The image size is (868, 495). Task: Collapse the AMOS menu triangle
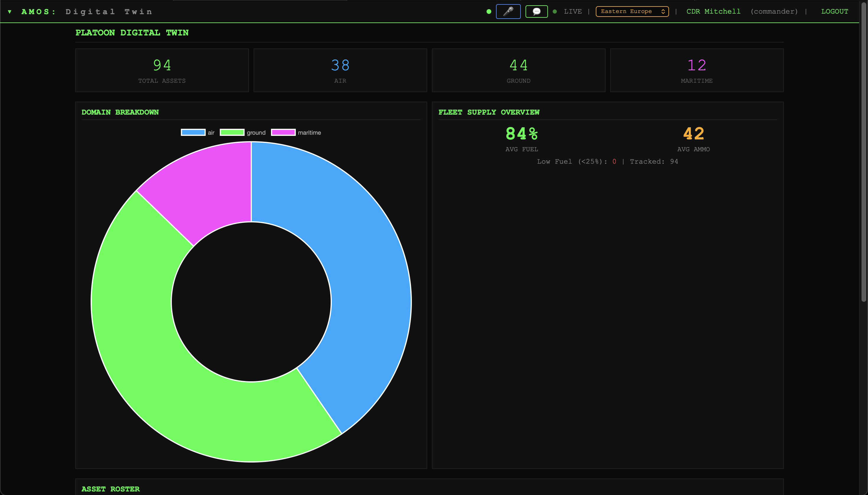9,12
